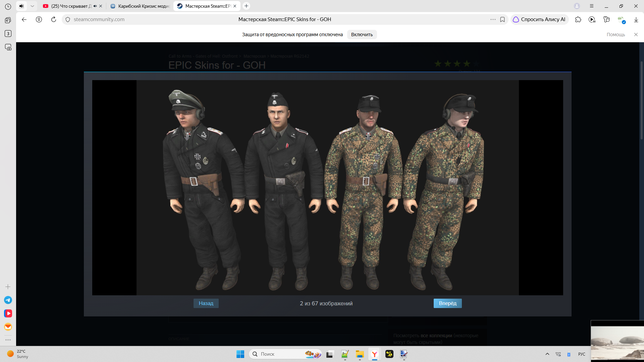
Task: Click the taskbar "Поиск" search box
Action: click(285, 354)
